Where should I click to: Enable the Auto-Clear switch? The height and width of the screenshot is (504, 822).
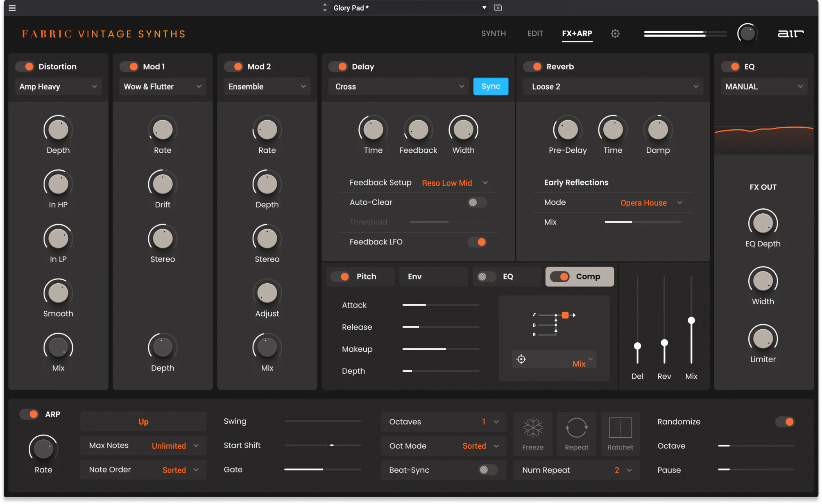pyautogui.click(x=477, y=202)
